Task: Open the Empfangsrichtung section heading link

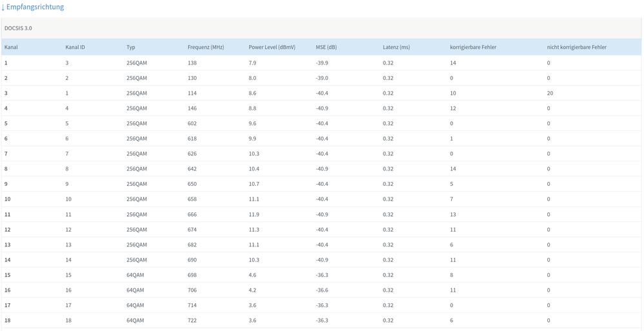Action: (x=35, y=7)
